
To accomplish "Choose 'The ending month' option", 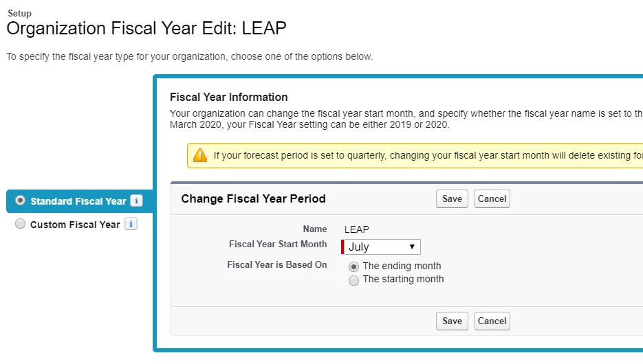I will [x=353, y=266].
